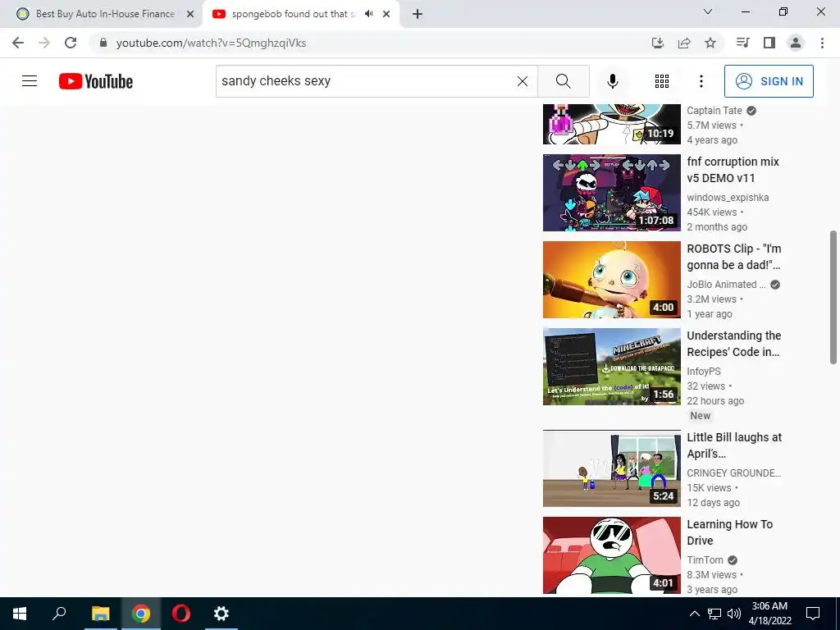
Task: Close the Best Buy Auto tab
Action: point(190,14)
